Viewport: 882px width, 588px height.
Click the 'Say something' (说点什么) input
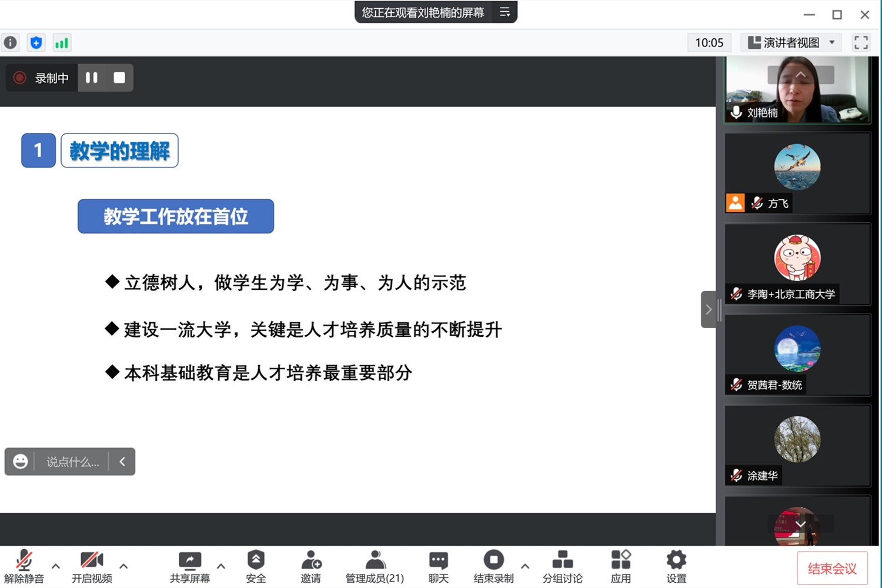[x=72, y=462]
